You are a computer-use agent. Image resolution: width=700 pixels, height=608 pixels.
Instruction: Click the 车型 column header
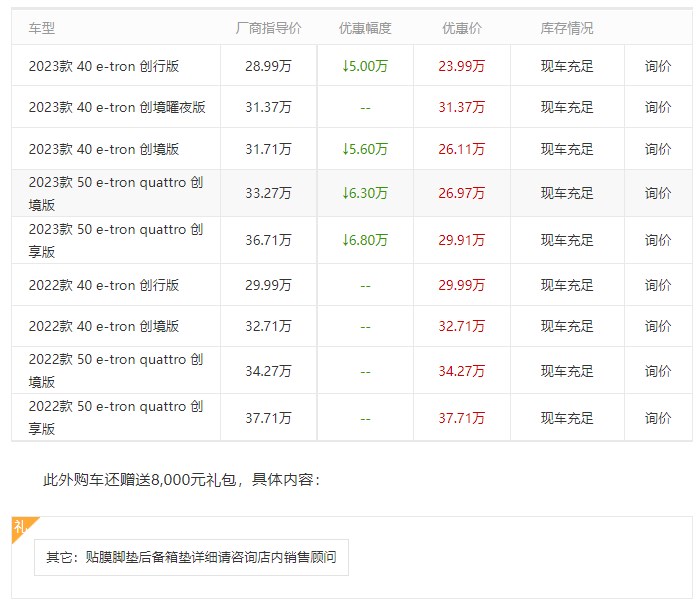pyautogui.click(x=42, y=28)
